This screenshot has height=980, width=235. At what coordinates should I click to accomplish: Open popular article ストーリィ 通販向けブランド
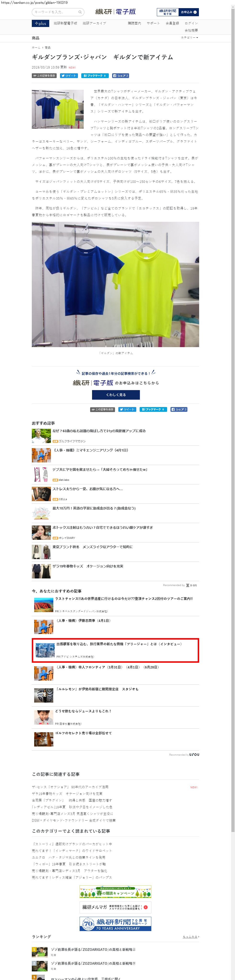72,844
